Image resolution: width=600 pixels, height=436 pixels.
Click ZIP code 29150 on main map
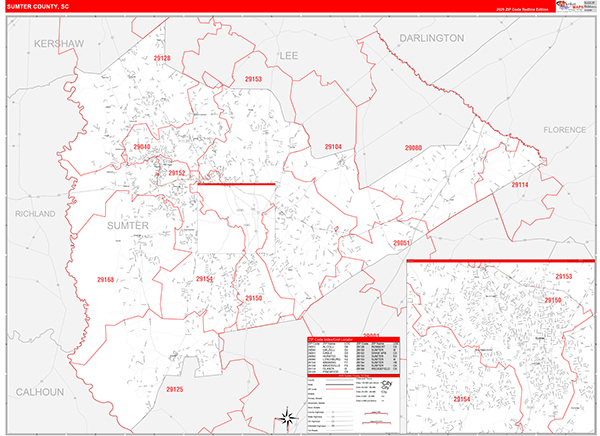pos(254,298)
